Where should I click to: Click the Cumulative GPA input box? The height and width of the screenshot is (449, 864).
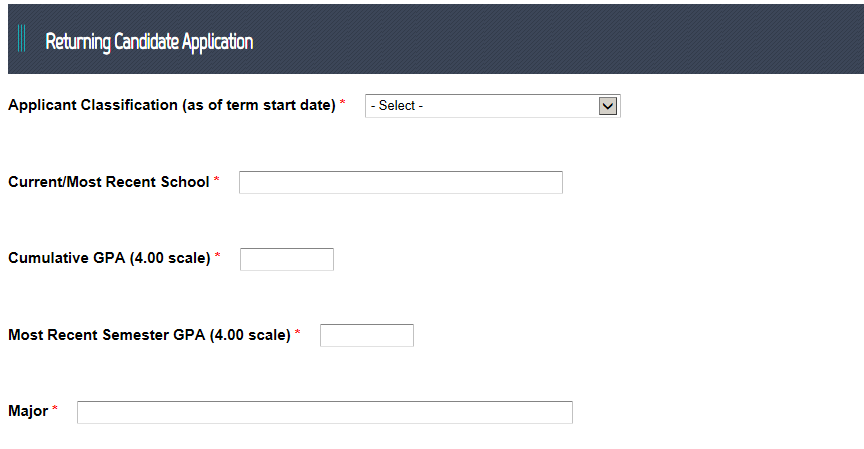286,259
